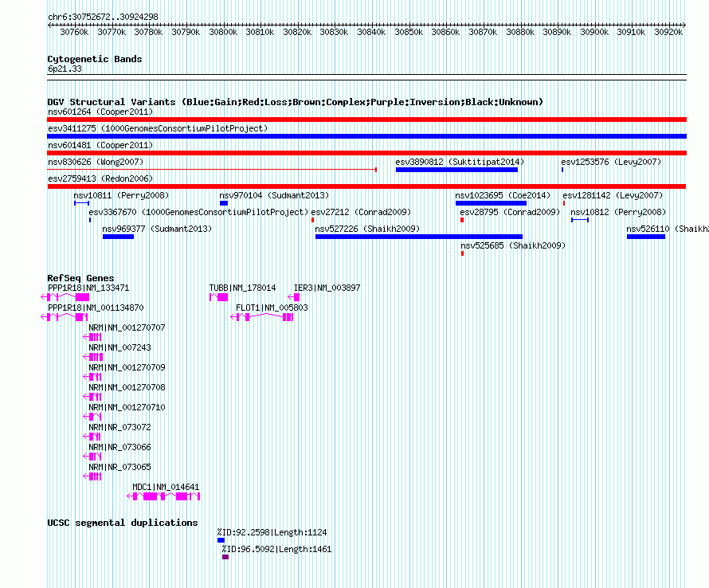Image resolution: width=709 pixels, height=588 pixels.
Task: Click the blue gain bar of esv3411275
Action: [x=366, y=136]
